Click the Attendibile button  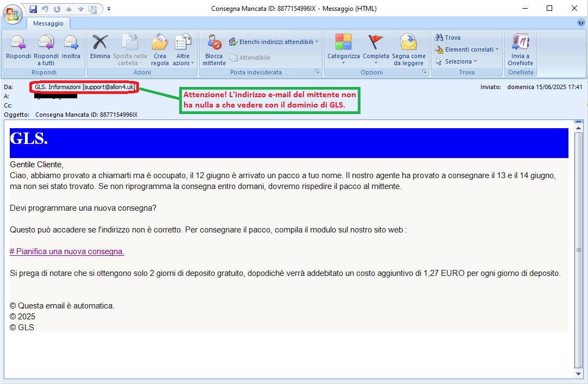[250, 58]
